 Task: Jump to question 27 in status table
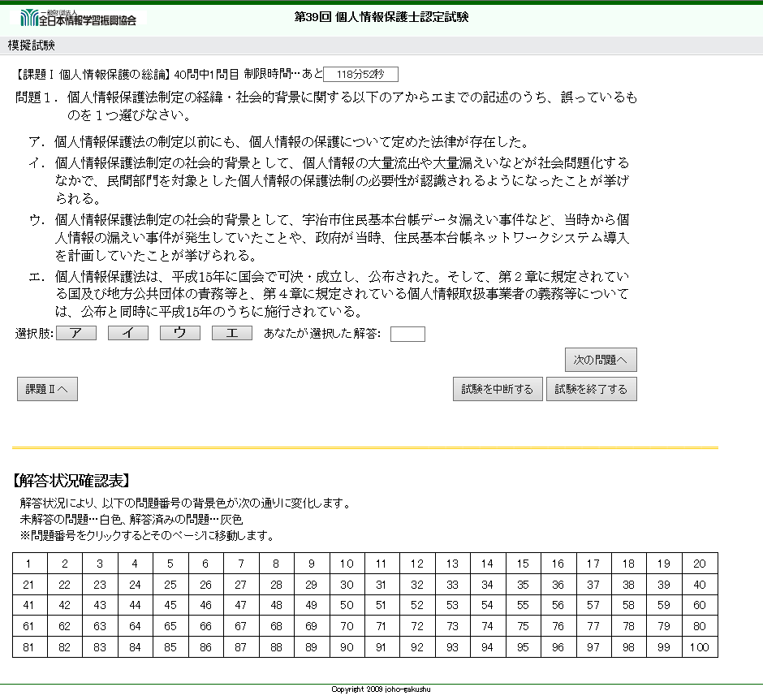pyautogui.click(x=241, y=584)
